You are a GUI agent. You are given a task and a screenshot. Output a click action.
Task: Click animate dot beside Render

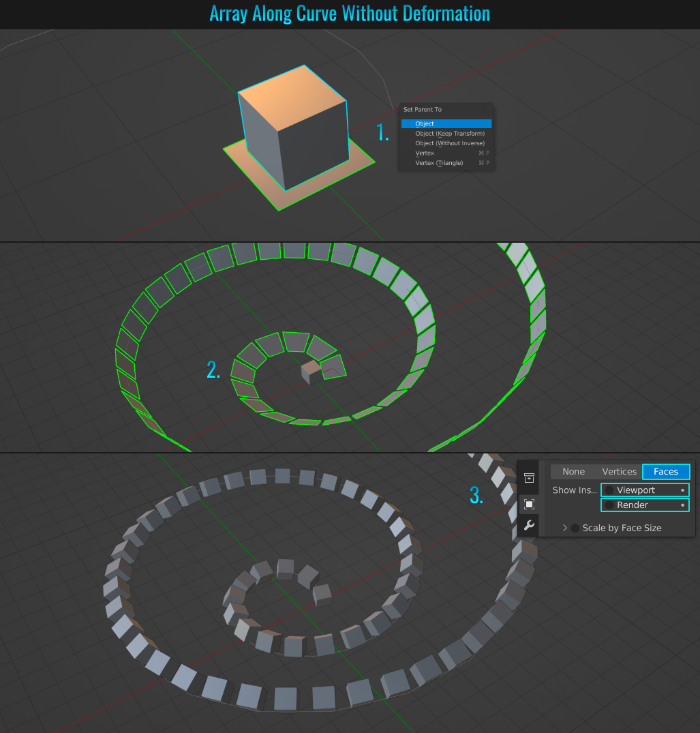(x=683, y=505)
